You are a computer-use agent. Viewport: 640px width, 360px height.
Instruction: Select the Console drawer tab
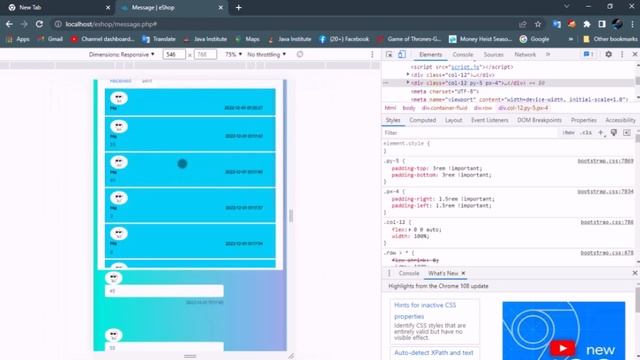pyautogui.click(x=409, y=273)
